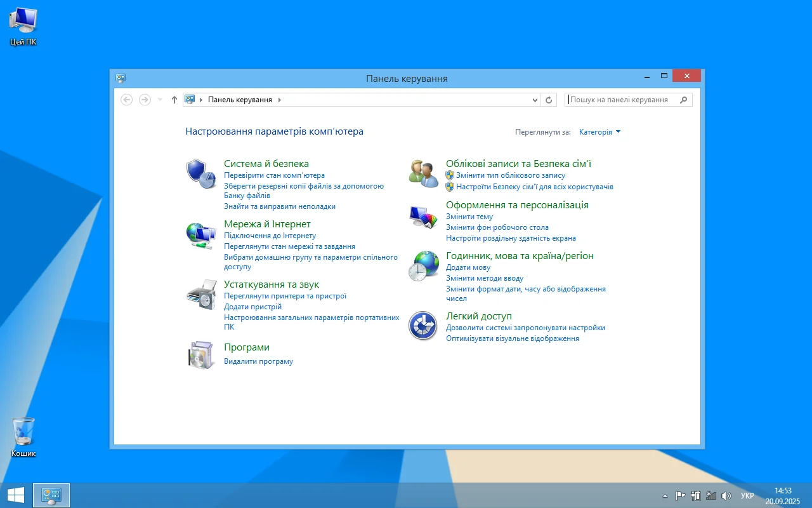Open the Видалити програму link
Viewport: 812px width, 508px height.
[258, 361]
